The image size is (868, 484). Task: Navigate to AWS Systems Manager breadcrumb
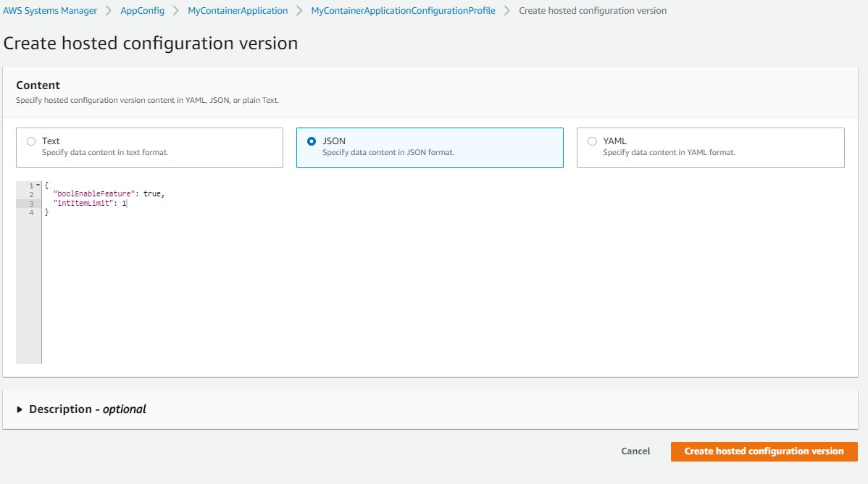pos(51,10)
